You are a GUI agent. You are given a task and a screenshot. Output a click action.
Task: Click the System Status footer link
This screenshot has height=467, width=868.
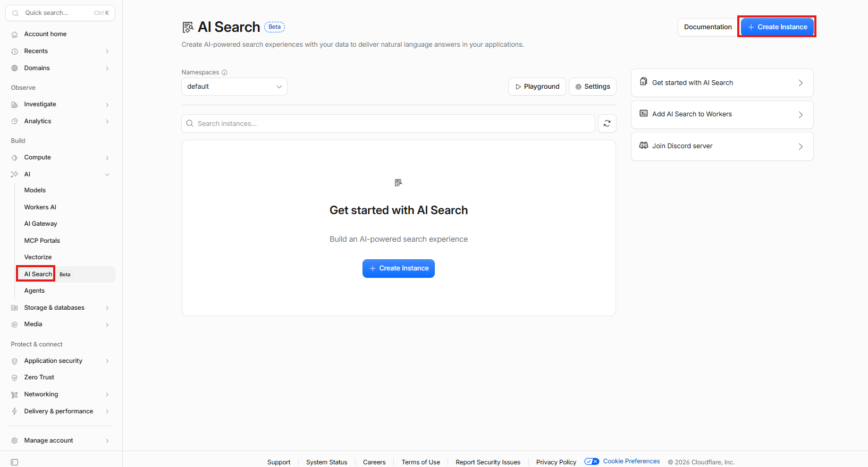click(x=326, y=462)
